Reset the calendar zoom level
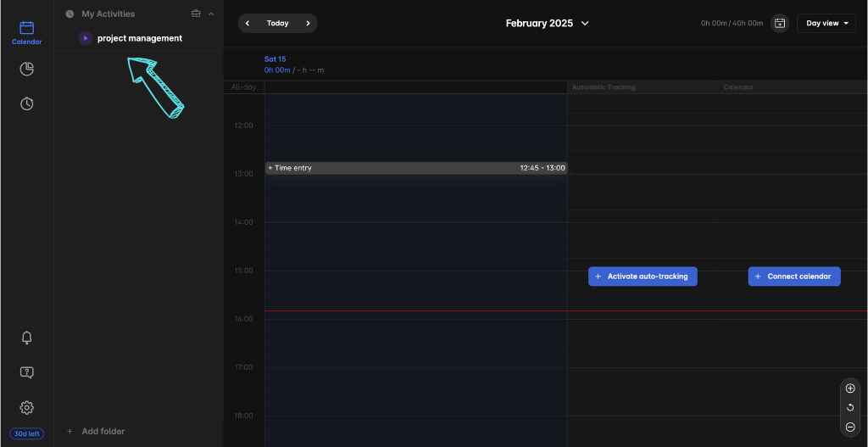This screenshot has height=447, width=868. click(x=850, y=408)
